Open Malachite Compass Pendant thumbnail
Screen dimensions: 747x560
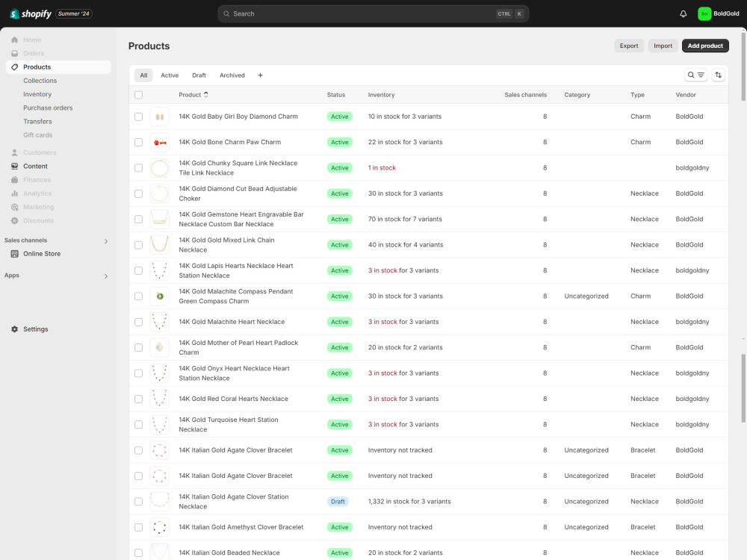160,296
